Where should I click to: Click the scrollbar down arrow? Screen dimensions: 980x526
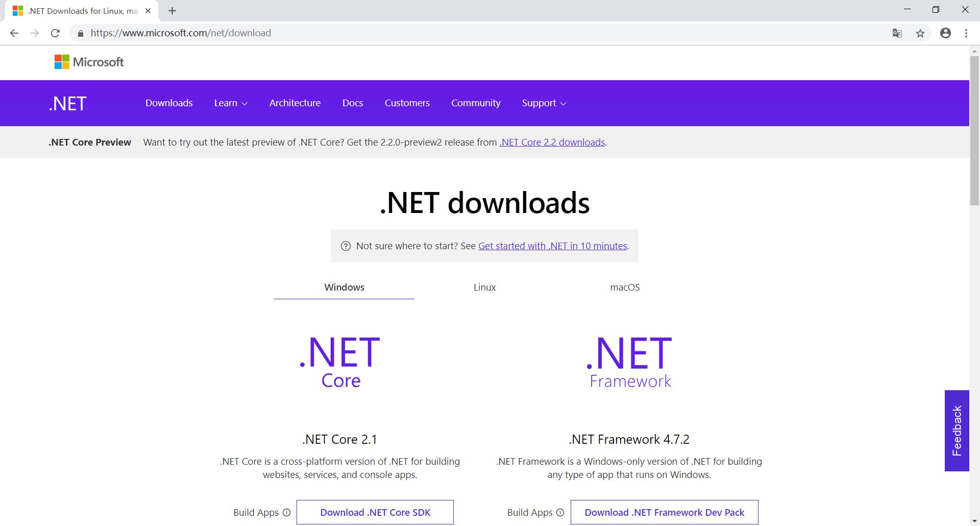click(x=974, y=521)
